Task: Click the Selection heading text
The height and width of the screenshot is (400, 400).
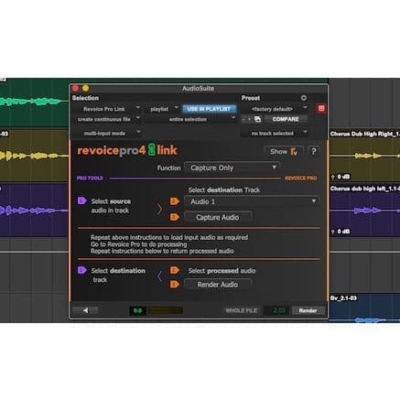Action: (85, 98)
